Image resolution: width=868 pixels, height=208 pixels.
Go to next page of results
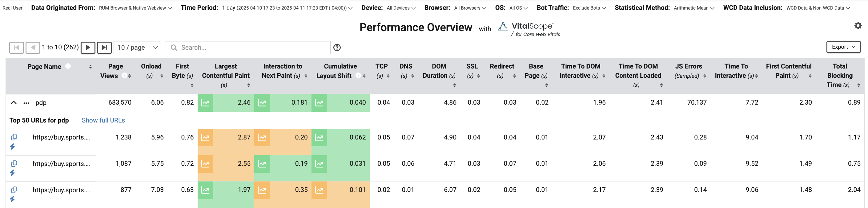(x=88, y=48)
